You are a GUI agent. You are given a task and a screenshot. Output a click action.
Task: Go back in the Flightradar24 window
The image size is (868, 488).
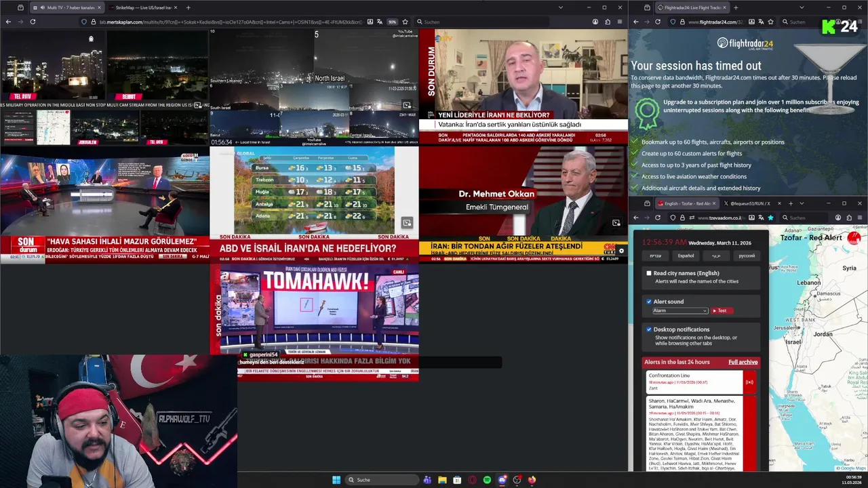pyautogui.click(x=636, y=22)
